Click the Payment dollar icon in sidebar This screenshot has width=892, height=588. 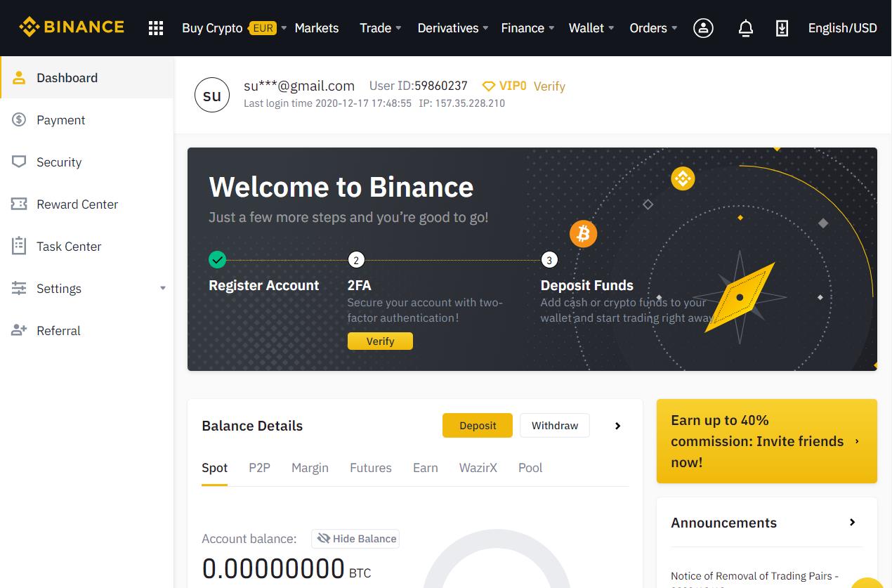19,119
